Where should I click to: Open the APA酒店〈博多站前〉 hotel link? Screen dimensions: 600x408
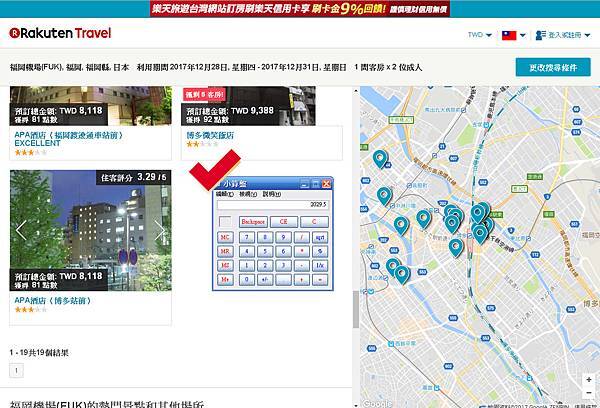(x=52, y=300)
